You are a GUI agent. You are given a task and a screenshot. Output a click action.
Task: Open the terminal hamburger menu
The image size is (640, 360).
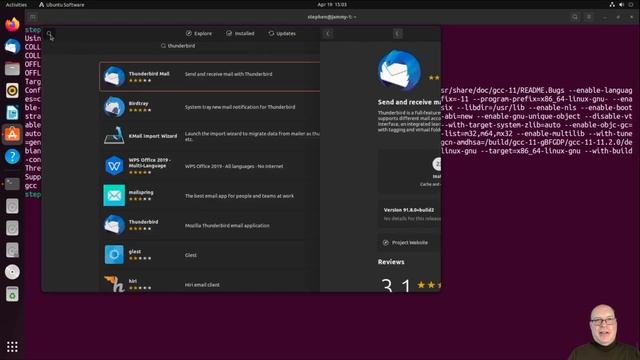pyautogui.click(x=589, y=17)
